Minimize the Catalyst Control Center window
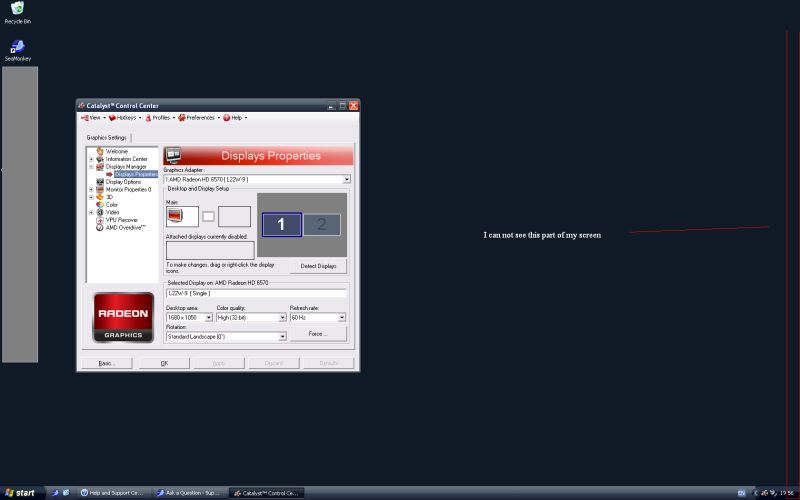Image resolution: width=800 pixels, height=500 pixels. click(x=331, y=106)
